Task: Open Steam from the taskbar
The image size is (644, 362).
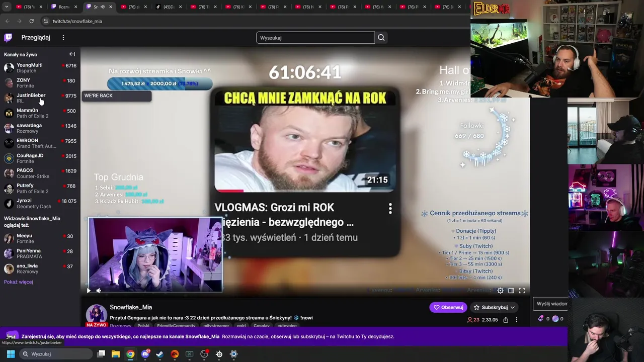Action: [x=159, y=354]
